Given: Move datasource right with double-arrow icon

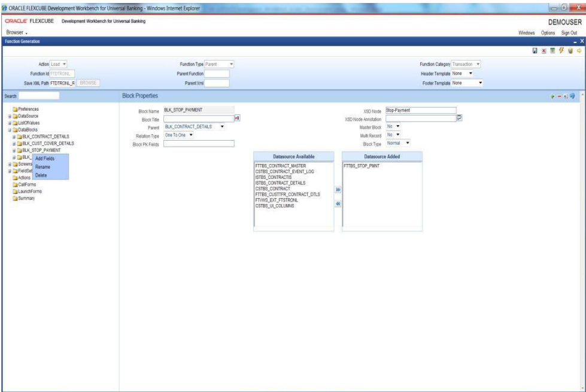Looking at the screenshot, I should pos(338,190).
